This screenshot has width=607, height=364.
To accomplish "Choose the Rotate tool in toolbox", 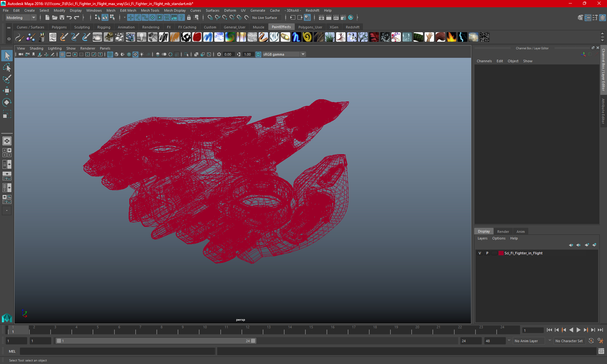I will pos(7,102).
